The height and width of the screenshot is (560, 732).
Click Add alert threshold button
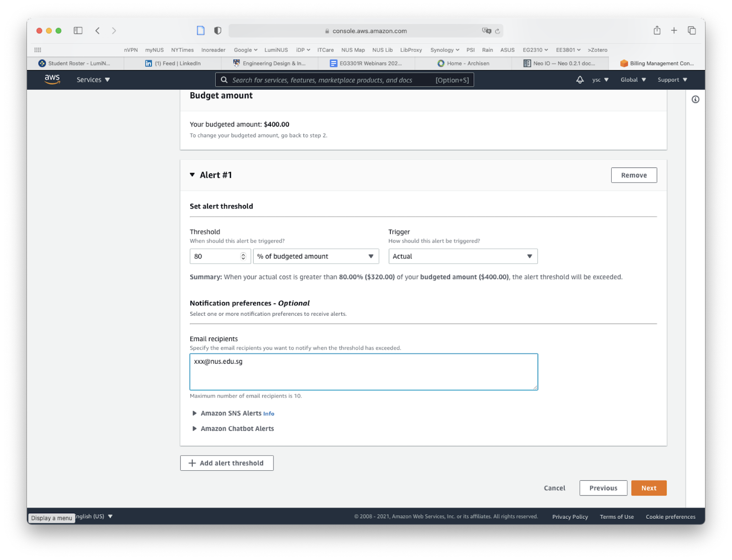tap(227, 463)
